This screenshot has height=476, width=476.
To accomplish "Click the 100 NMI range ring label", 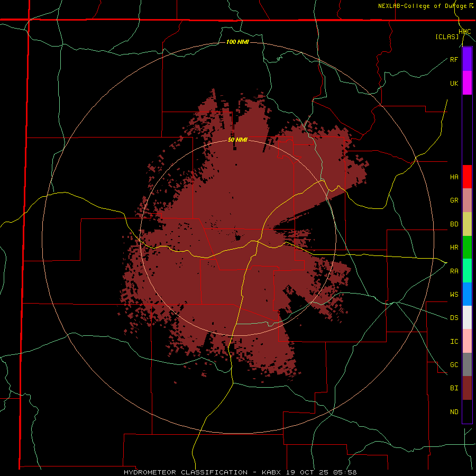I will (x=237, y=42).
